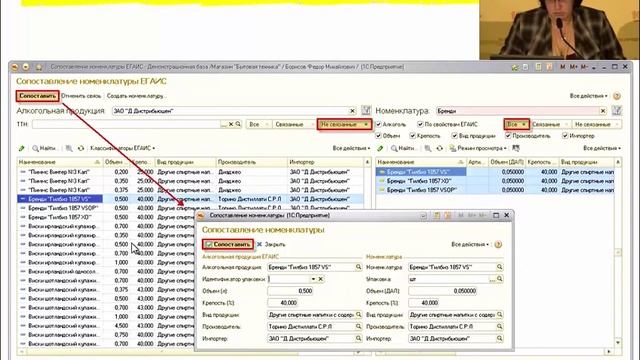Toggle the Крепость checkbox
The height and width of the screenshot is (360, 640).
tap(413, 136)
